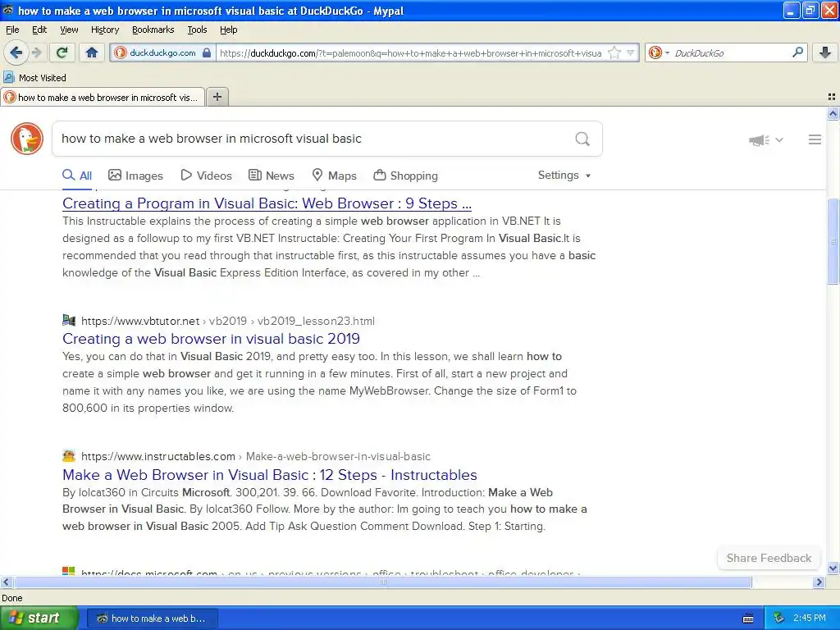Image resolution: width=840 pixels, height=630 pixels.
Task: Open the Home page button
Action: (x=92, y=52)
